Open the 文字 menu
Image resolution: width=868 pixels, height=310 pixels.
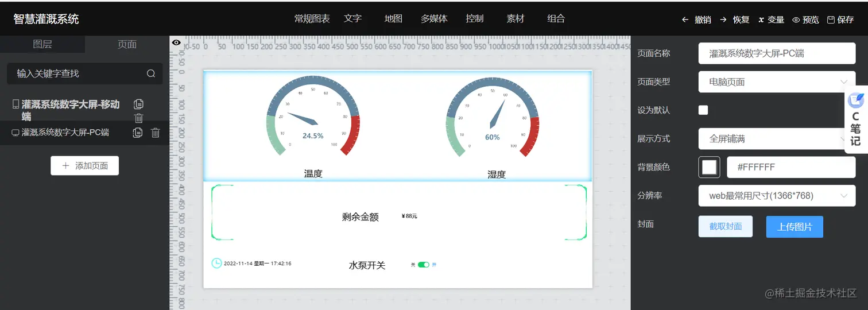tap(353, 18)
